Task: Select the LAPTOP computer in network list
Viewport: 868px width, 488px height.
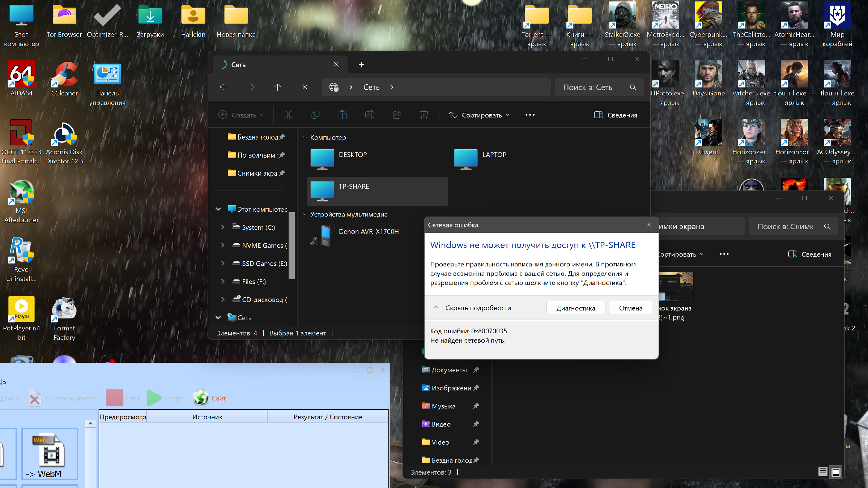Action: coord(520,159)
